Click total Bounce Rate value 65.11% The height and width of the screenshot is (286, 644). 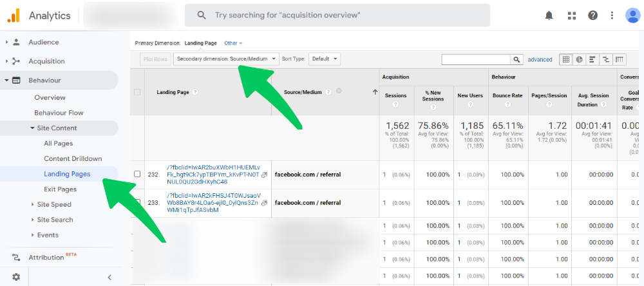(507, 126)
